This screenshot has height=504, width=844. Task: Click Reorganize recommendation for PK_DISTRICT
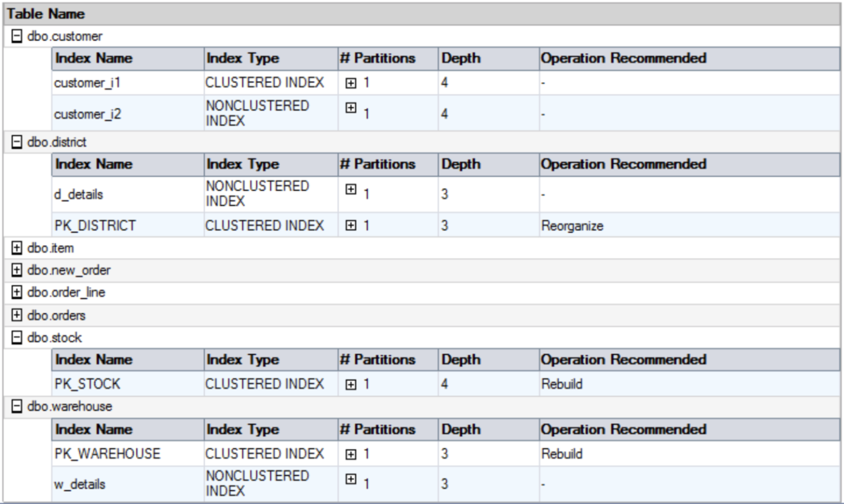click(x=572, y=226)
